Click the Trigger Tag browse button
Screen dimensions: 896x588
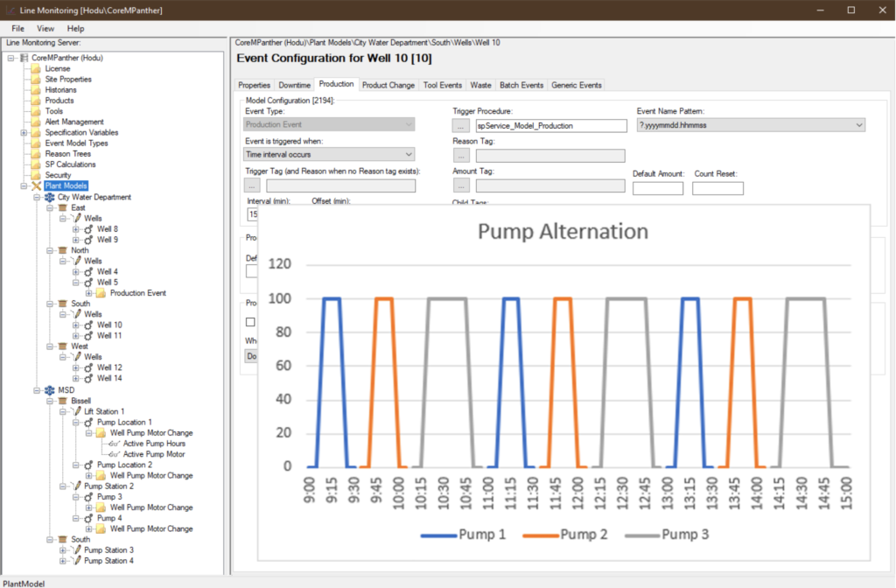[x=252, y=185]
